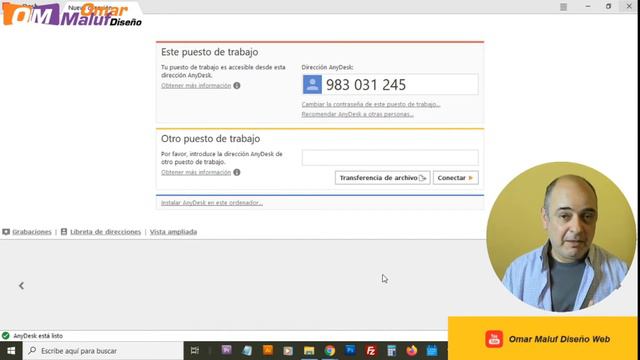Open the Windows Start menu
Viewport: 640px width, 360px height.
11,351
